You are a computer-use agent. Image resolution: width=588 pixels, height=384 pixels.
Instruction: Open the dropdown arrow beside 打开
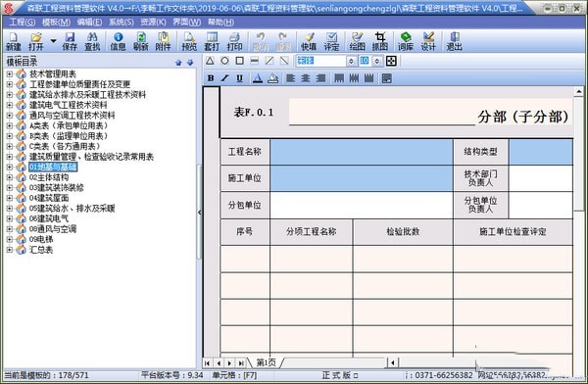[53, 40]
